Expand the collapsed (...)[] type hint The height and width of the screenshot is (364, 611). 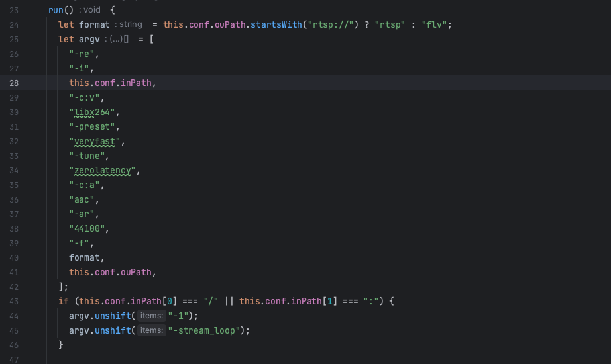[x=119, y=39]
